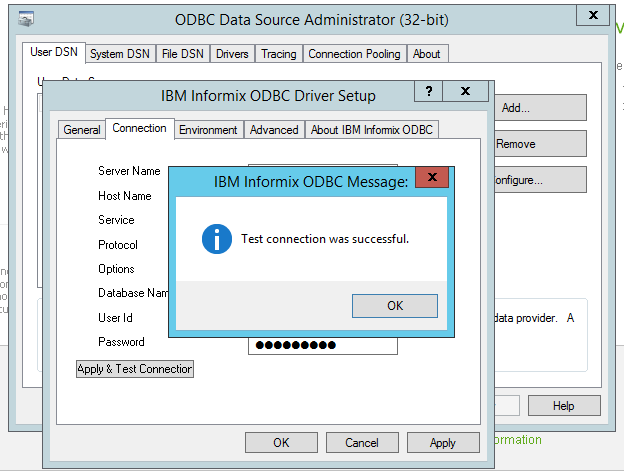The image size is (624, 472).
Task: Click the help question mark button
Action: pos(429,92)
